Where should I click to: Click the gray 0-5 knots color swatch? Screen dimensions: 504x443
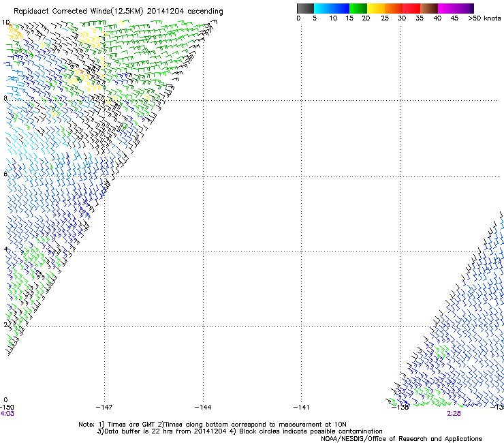point(305,8)
